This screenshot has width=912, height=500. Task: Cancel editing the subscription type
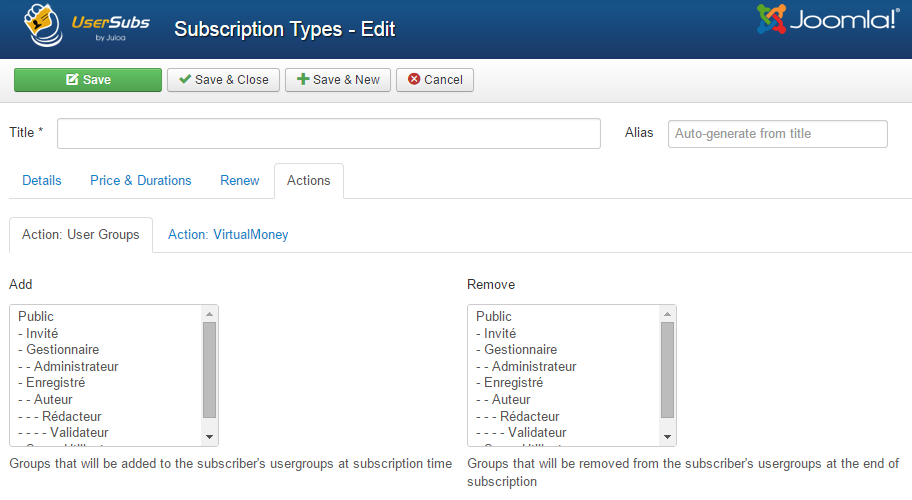click(435, 80)
